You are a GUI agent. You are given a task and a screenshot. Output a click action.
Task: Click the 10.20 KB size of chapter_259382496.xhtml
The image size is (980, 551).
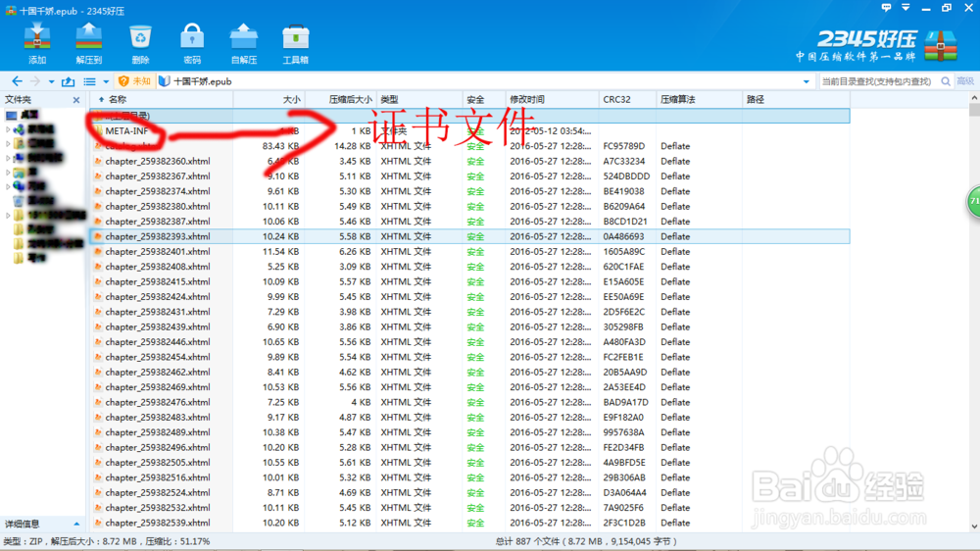click(x=280, y=447)
